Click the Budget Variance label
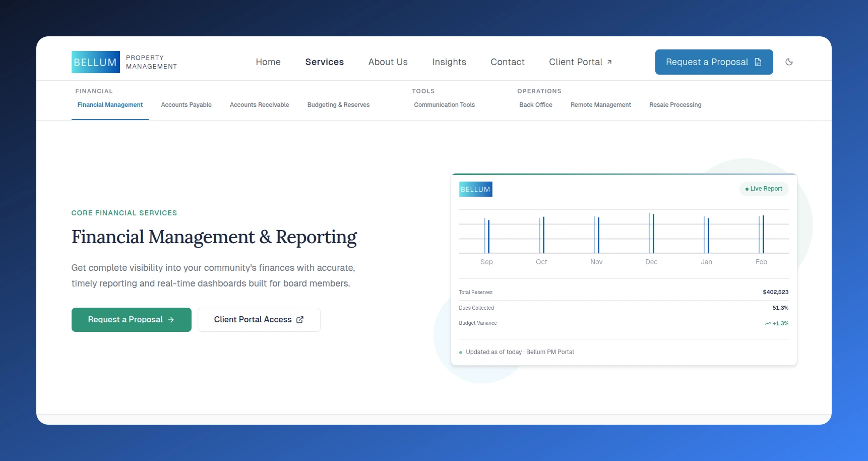868x461 pixels. click(x=478, y=323)
